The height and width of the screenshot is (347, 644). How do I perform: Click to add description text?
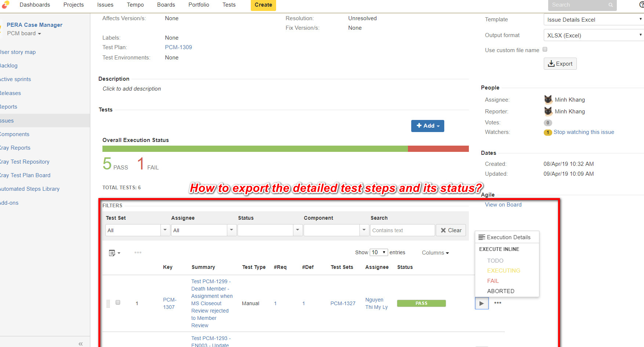tap(132, 89)
